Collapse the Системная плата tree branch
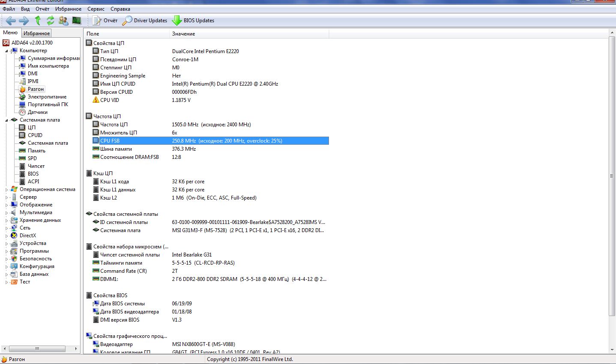Viewport: 616px width, 364px height. (x=6, y=120)
